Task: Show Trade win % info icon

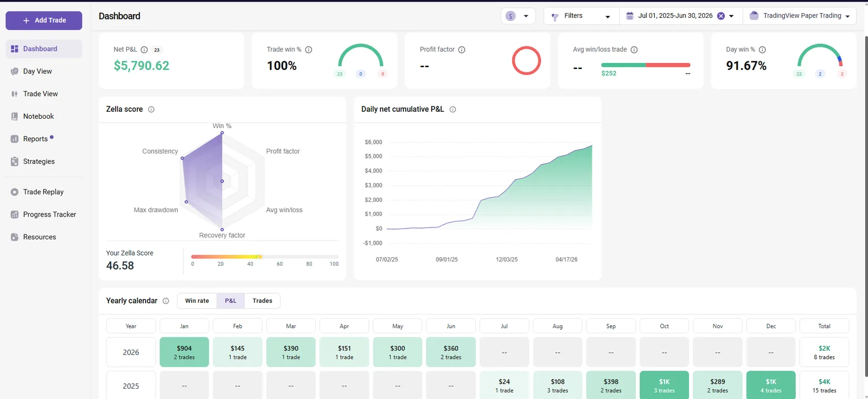Action: 309,49
